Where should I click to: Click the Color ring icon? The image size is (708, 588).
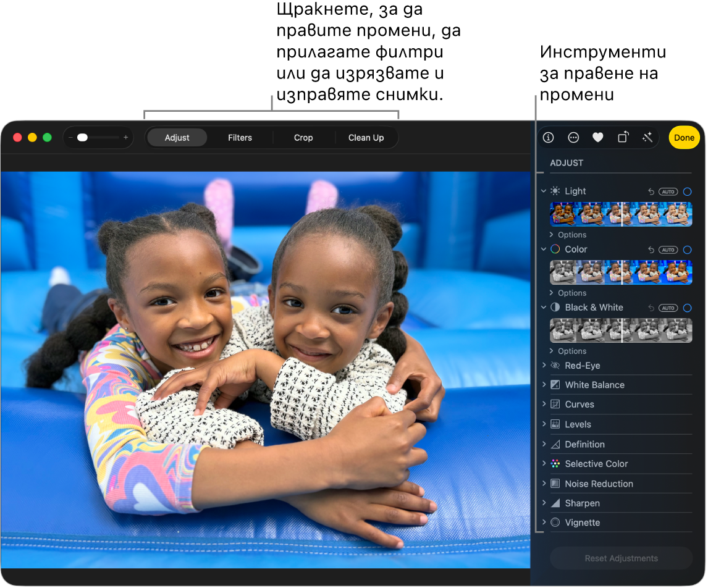click(x=556, y=250)
